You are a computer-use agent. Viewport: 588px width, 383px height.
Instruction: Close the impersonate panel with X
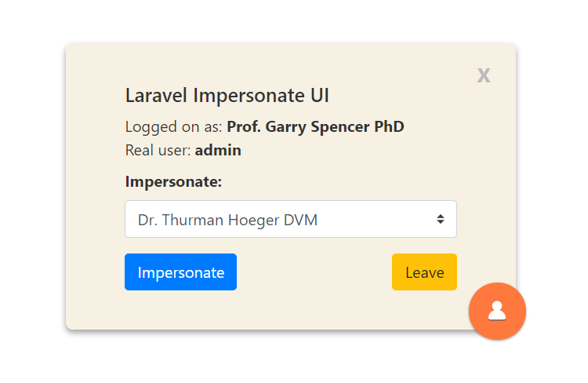coord(484,75)
